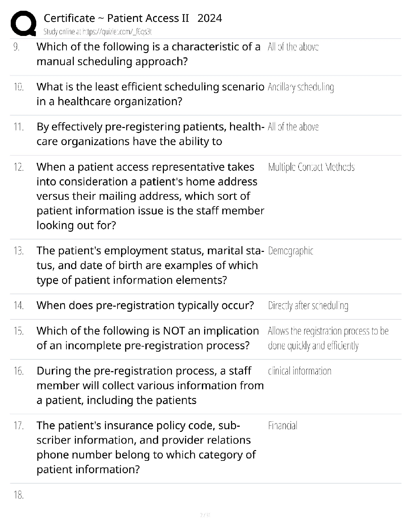Select the "Demographic" answer text
The image size is (411, 532).
[x=291, y=251]
